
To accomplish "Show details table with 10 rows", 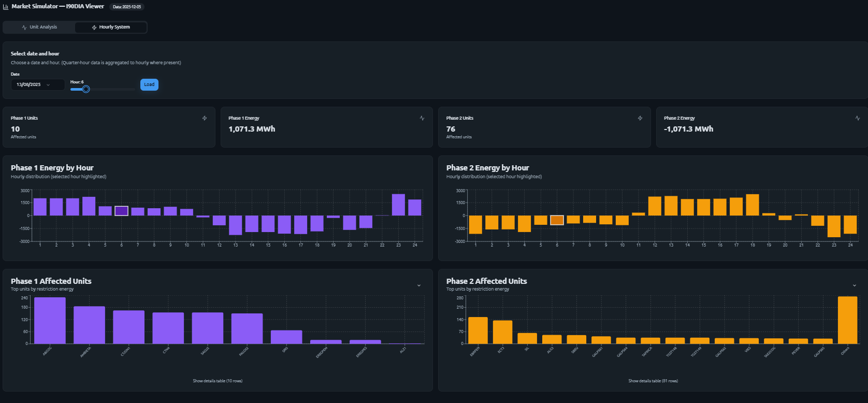I will (x=218, y=381).
